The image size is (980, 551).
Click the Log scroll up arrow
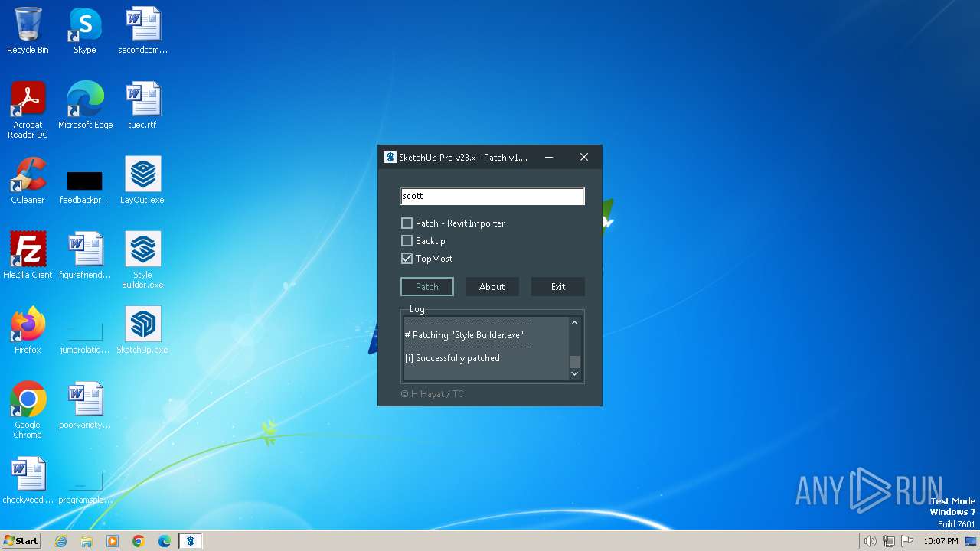click(x=574, y=323)
